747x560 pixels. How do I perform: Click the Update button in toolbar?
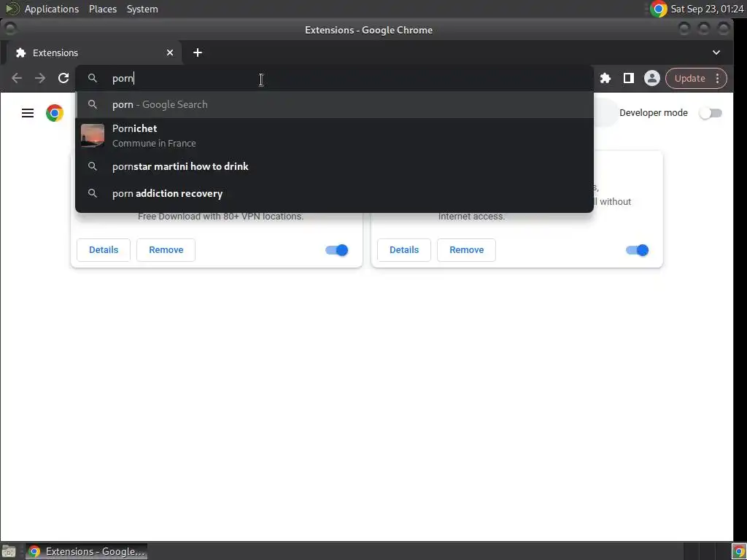(x=689, y=78)
